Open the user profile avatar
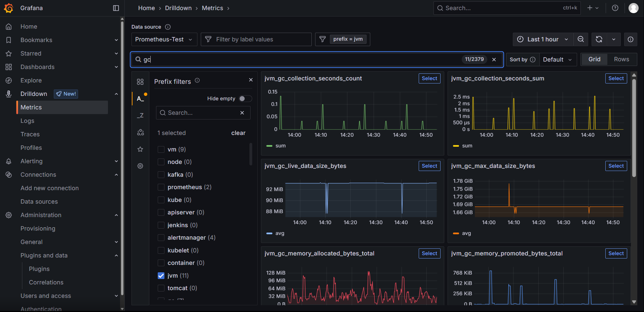 634,8
